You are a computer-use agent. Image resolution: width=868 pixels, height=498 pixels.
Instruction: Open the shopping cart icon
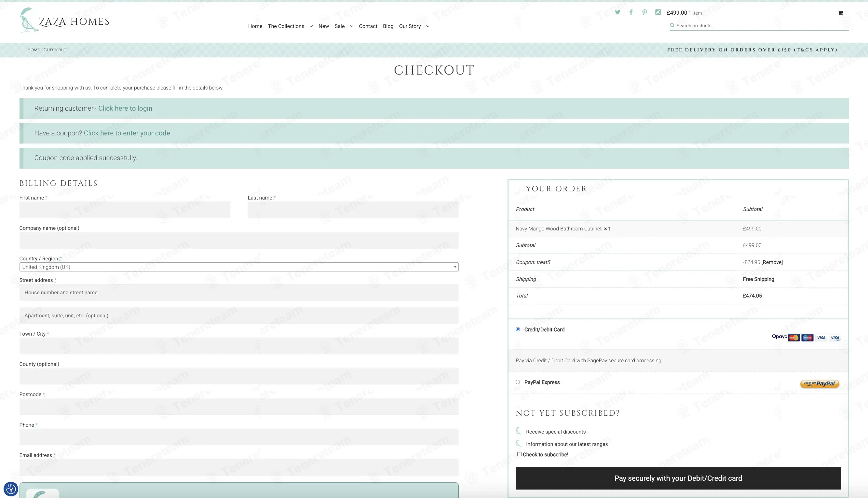coord(840,13)
